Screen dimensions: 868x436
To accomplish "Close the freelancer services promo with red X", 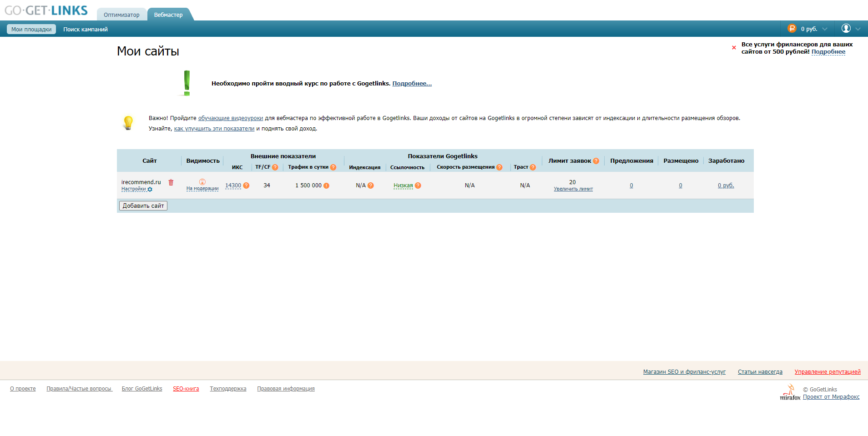I will [734, 48].
